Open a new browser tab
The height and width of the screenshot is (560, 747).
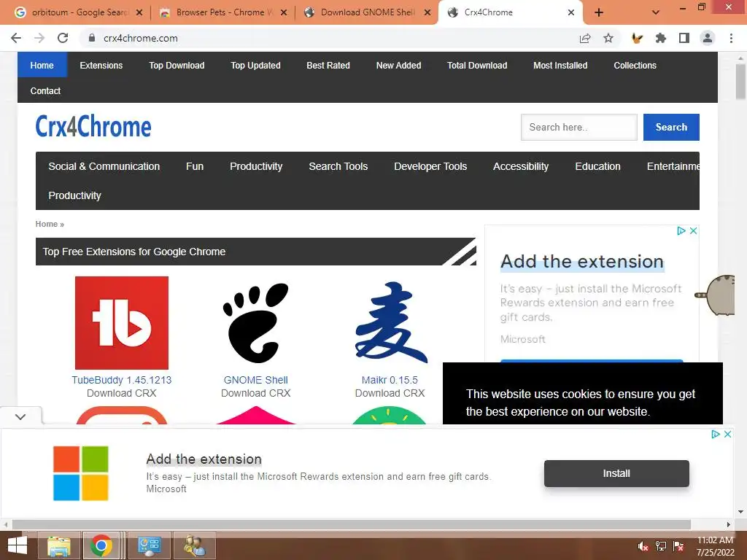[599, 12]
